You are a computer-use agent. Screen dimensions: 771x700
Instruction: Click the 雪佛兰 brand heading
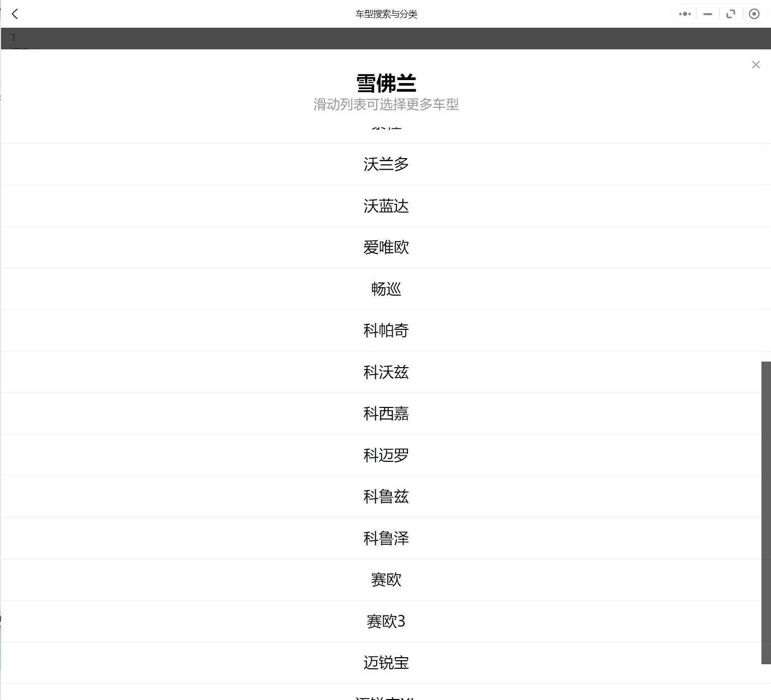[x=386, y=83]
